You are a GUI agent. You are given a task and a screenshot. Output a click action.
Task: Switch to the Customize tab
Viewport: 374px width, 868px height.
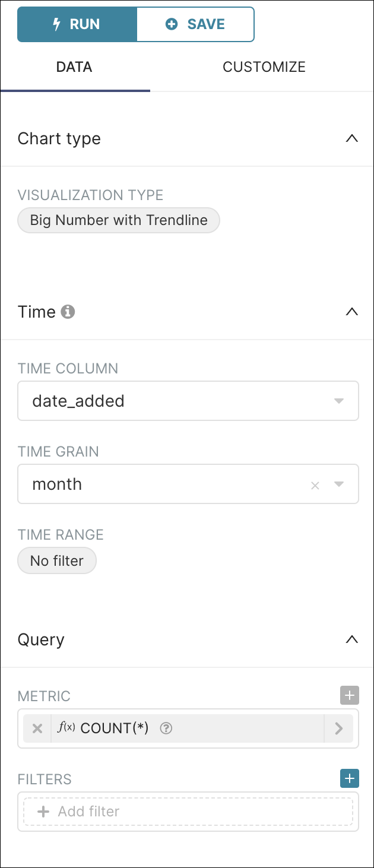[x=264, y=67]
